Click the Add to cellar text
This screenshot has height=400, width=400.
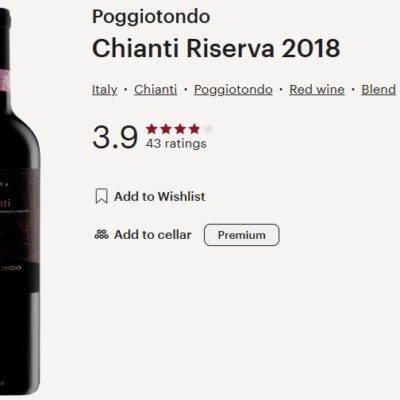pyautogui.click(x=153, y=235)
